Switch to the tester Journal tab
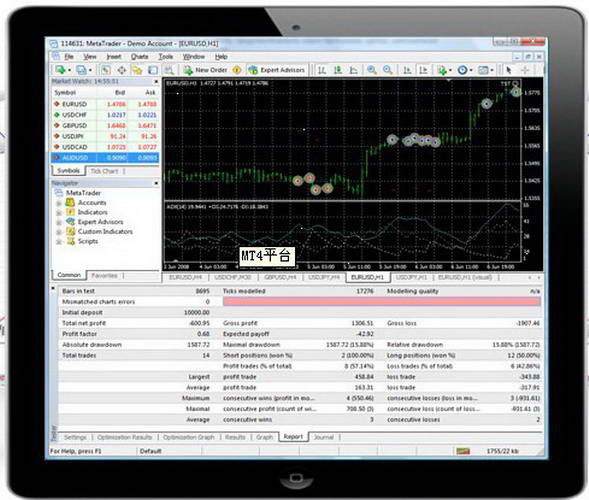The width and height of the screenshot is (589, 500). pyautogui.click(x=323, y=437)
